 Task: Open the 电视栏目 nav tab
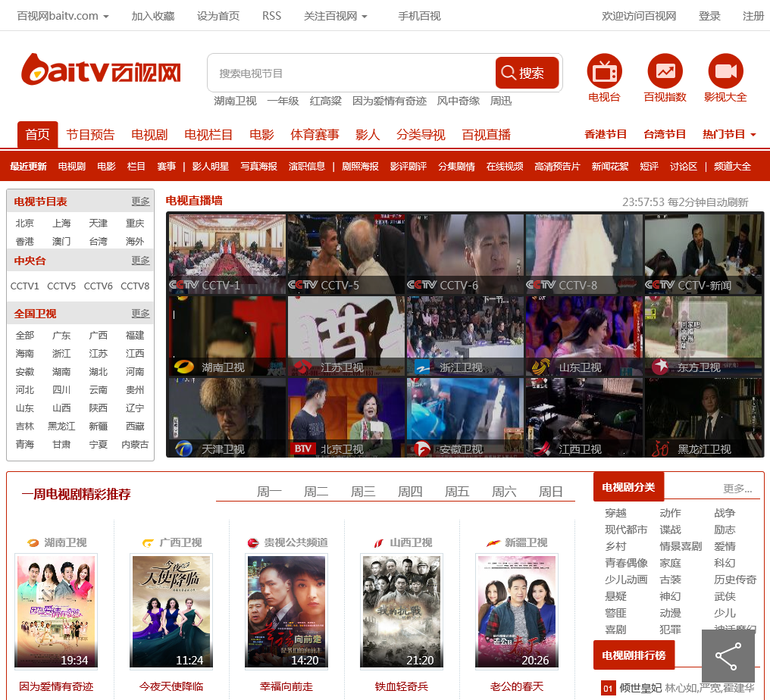click(208, 135)
